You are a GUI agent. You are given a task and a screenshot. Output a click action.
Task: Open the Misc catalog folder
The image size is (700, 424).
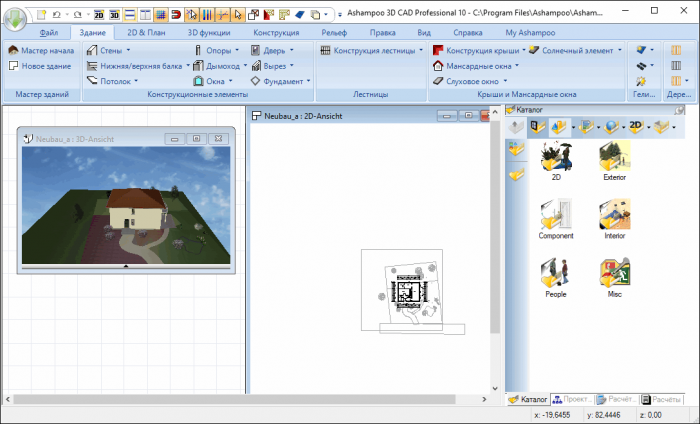pos(614,277)
